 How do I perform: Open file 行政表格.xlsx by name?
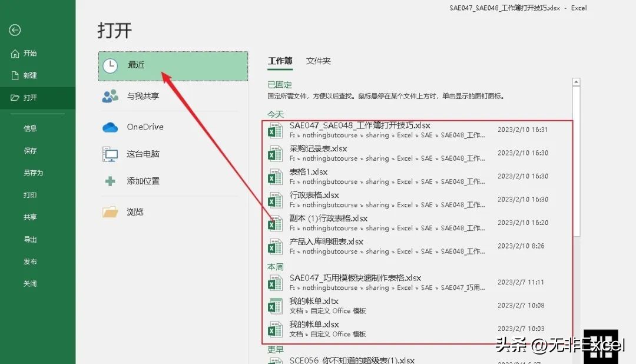click(314, 195)
